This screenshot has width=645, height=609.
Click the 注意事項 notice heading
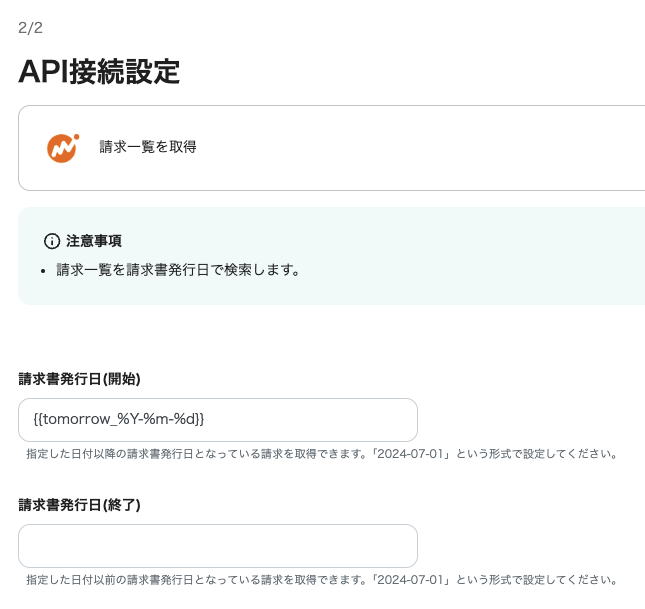94,241
